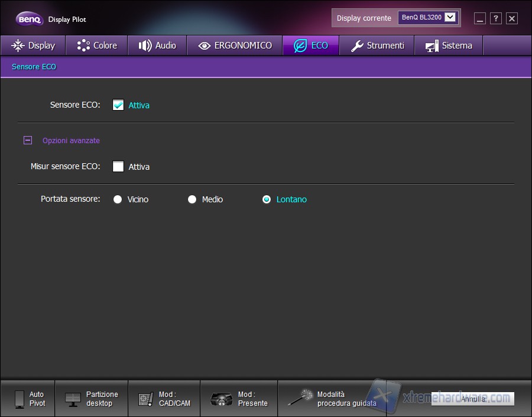This screenshot has height=417, width=532.
Task: Select Vicino sensor range
Action: point(118,200)
